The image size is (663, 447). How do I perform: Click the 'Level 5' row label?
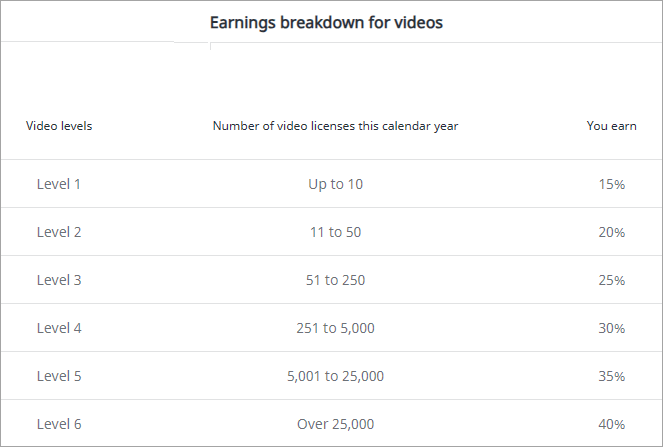[59, 376]
